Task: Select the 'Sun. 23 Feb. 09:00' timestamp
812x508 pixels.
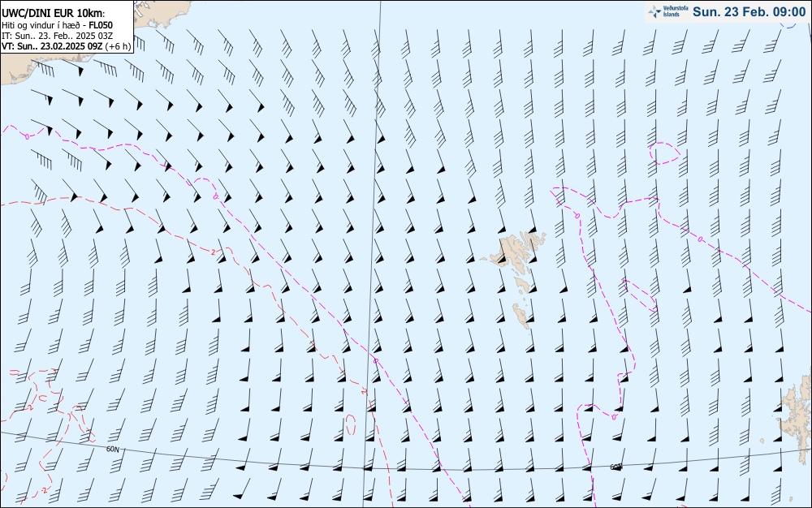Action: pos(749,12)
